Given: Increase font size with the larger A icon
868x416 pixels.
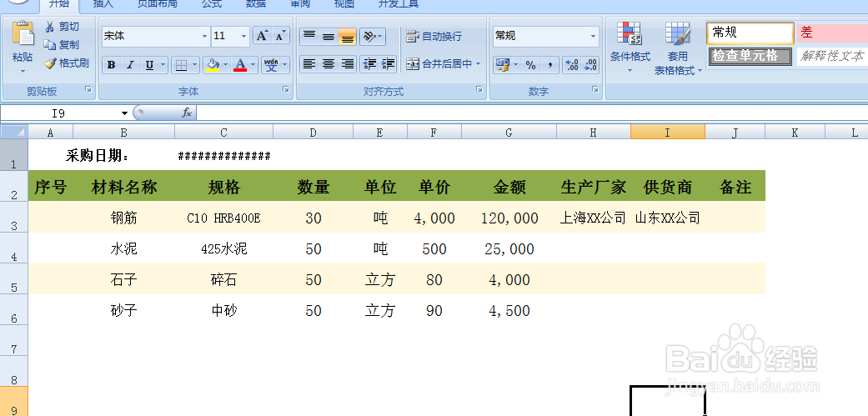Looking at the screenshot, I should coord(262,36).
